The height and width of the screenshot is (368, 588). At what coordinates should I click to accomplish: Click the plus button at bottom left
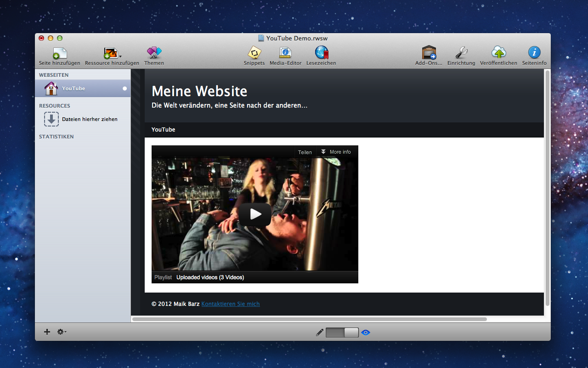[x=47, y=332]
